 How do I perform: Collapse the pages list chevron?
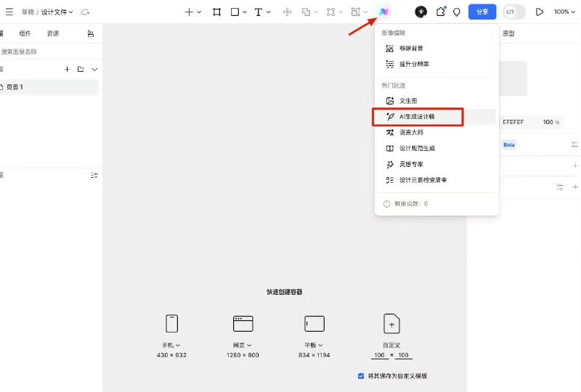(94, 69)
